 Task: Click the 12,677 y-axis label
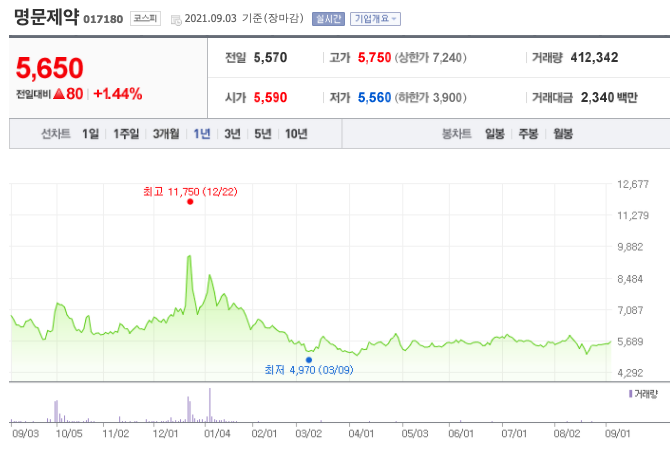click(633, 185)
